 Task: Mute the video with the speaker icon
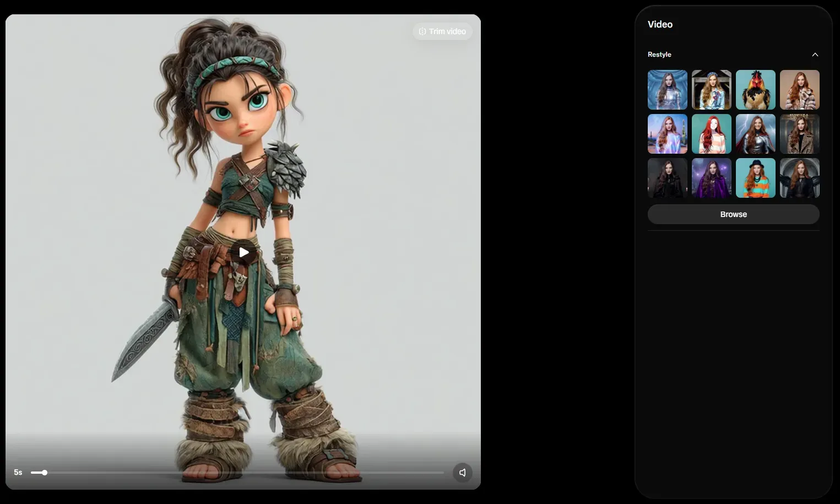(x=462, y=473)
